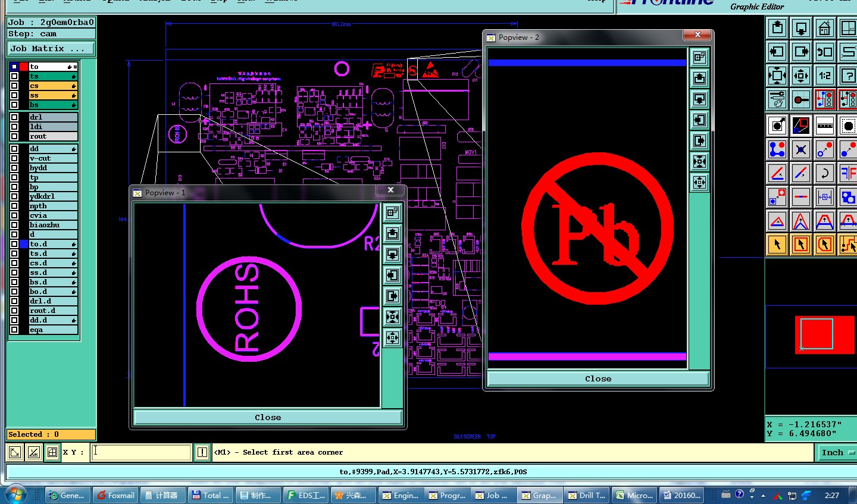Click Close in the Popview - 2 window

point(598,378)
